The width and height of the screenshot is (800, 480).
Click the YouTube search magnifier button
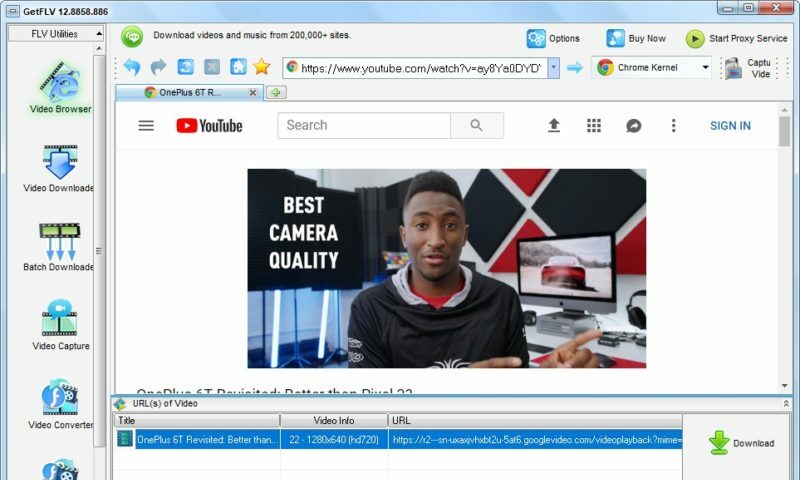click(477, 125)
